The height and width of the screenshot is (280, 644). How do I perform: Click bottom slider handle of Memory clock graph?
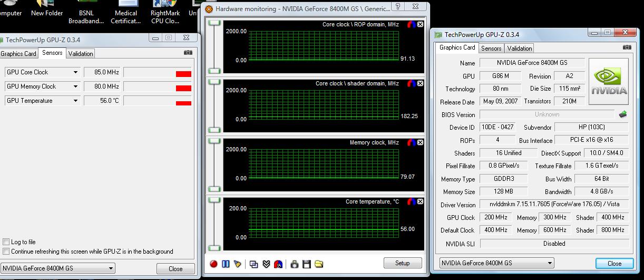coord(214,188)
